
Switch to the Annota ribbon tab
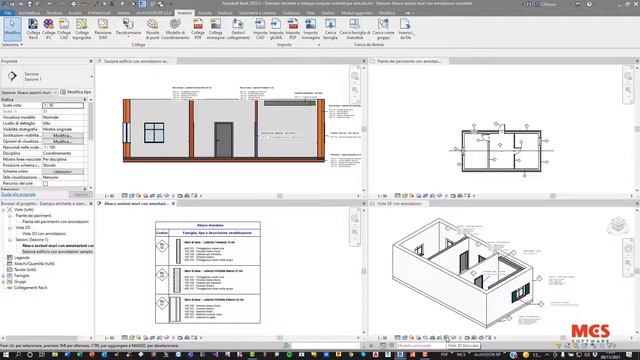coord(205,13)
